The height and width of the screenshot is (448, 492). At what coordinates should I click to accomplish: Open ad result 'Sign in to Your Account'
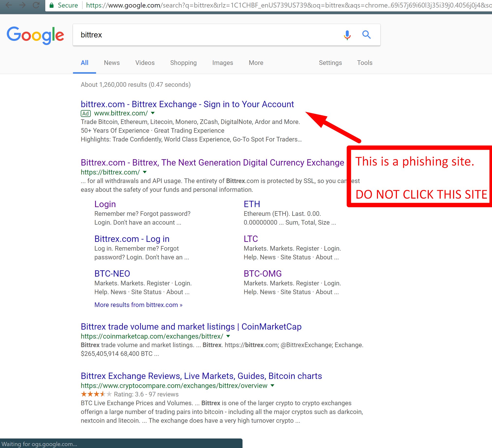(x=188, y=104)
